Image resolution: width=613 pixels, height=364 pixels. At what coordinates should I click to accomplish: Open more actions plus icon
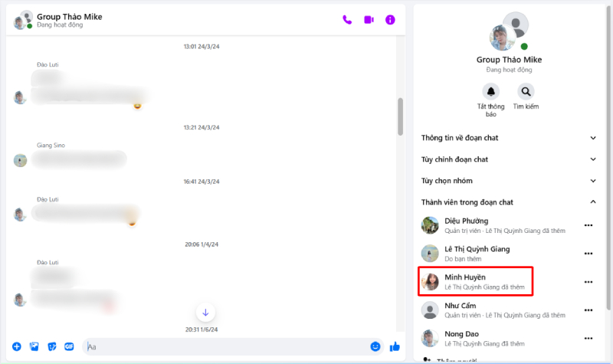pos(17,346)
